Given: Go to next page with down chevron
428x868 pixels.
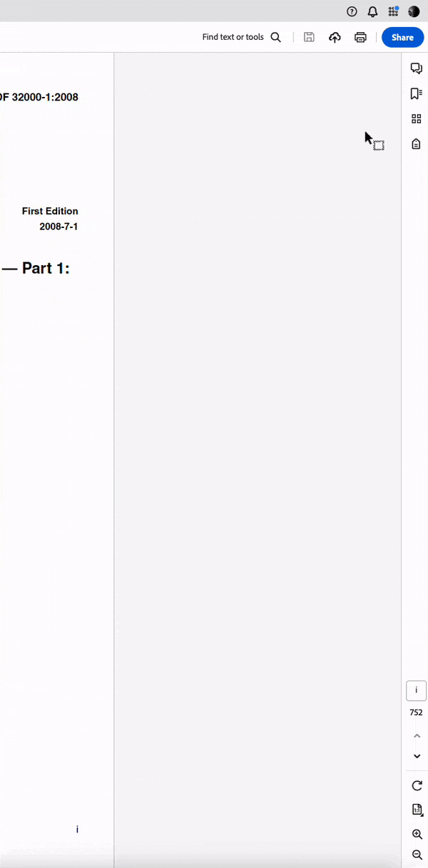Looking at the screenshot, I should pyautogui.click(x=417, y=756).
